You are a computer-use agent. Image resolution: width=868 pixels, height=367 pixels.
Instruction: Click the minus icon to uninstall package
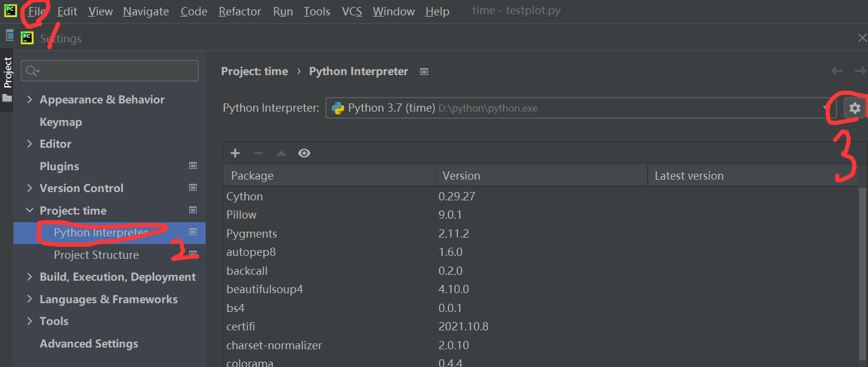tap(258, 153)
